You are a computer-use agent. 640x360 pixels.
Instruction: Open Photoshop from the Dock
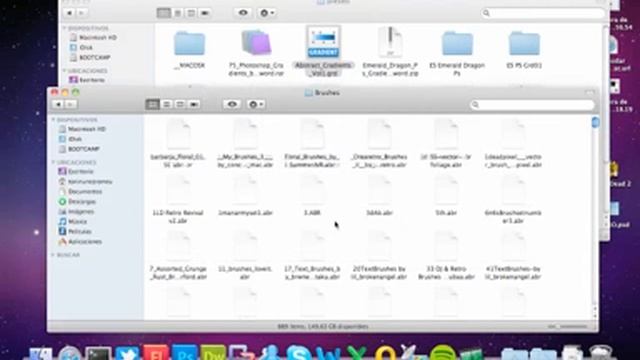click(x=185, y=353)
